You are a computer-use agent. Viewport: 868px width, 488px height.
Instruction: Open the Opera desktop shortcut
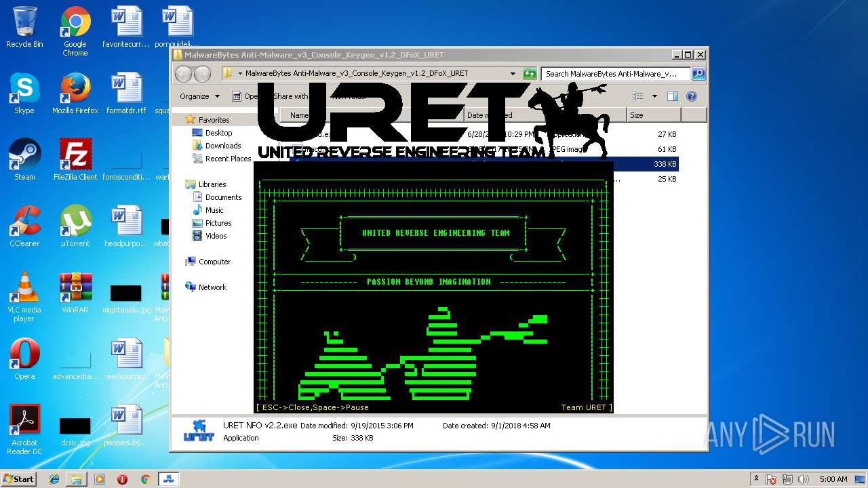(24, 359)
